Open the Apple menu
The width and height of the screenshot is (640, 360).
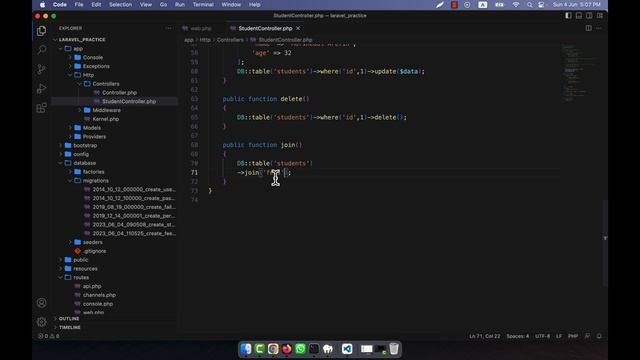(42, 4)
